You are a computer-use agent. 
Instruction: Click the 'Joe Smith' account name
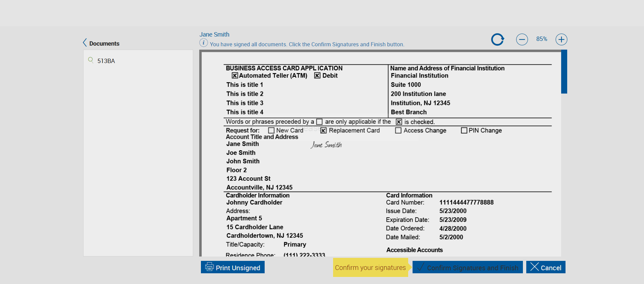pos(241,153)
